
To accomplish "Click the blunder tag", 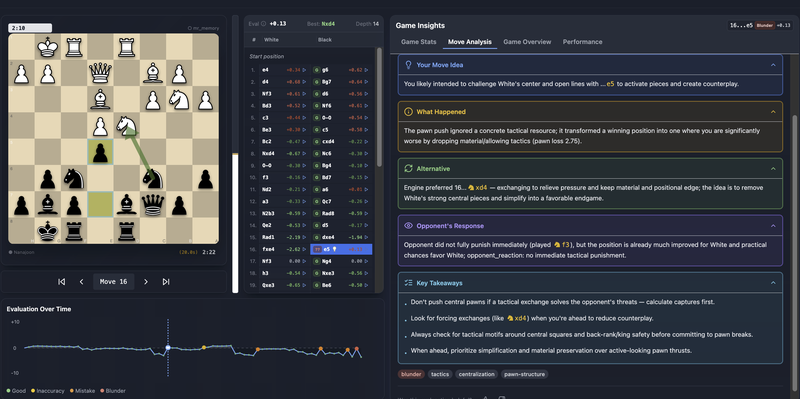I will coord(411,374).
